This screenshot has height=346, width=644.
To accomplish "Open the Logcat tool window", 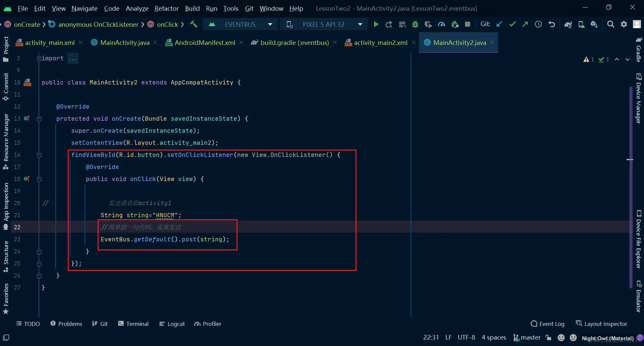I will pyautogui.click(x=172, y=324).
